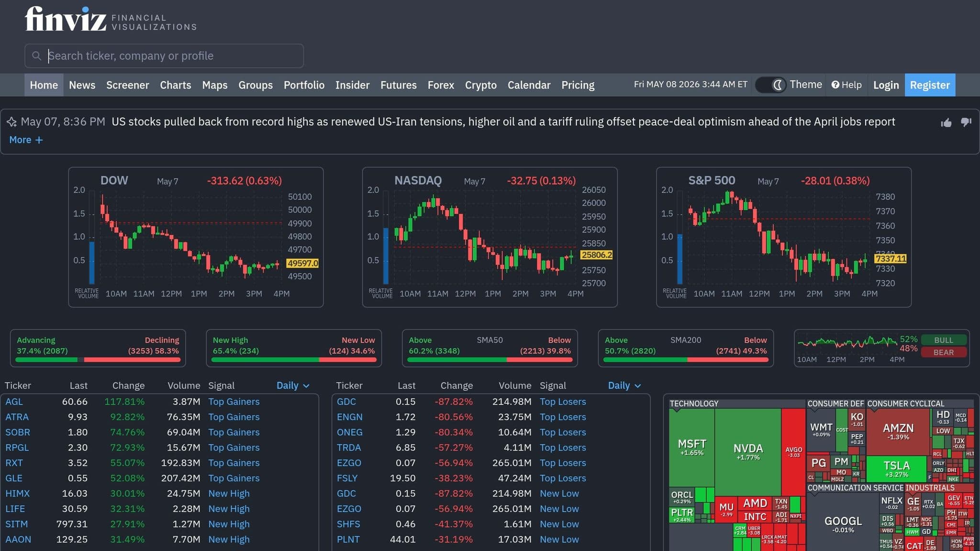
Task: Click Top Gainers signal in RXT row
Action: [x=234, y=463]
